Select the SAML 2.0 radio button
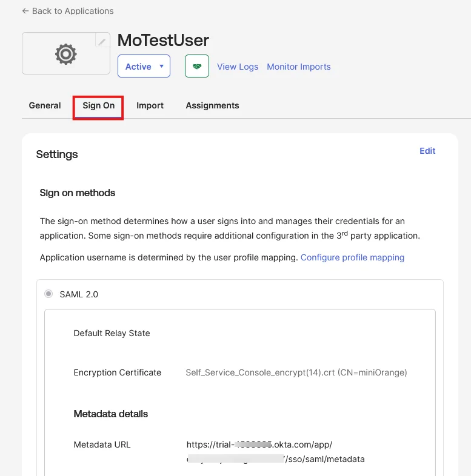 [x=48, y=294]
